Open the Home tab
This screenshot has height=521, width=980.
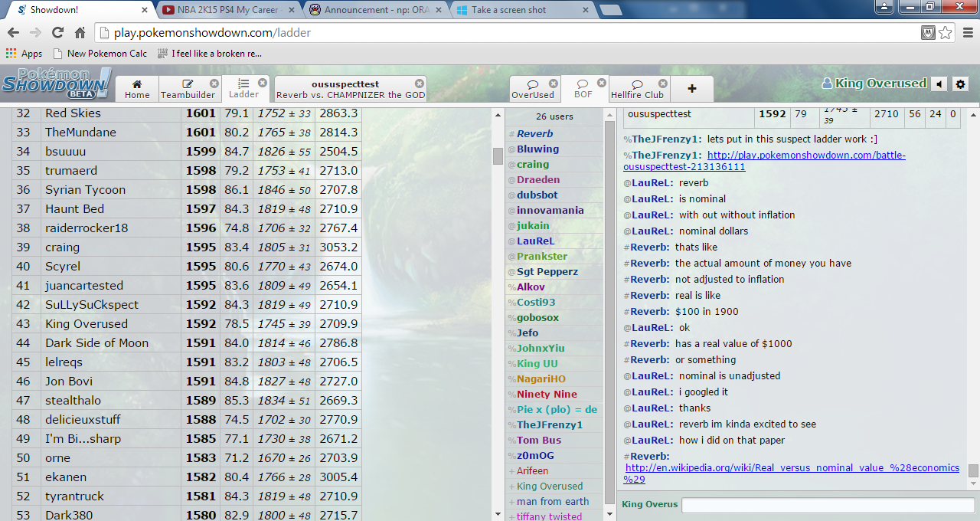137,89
